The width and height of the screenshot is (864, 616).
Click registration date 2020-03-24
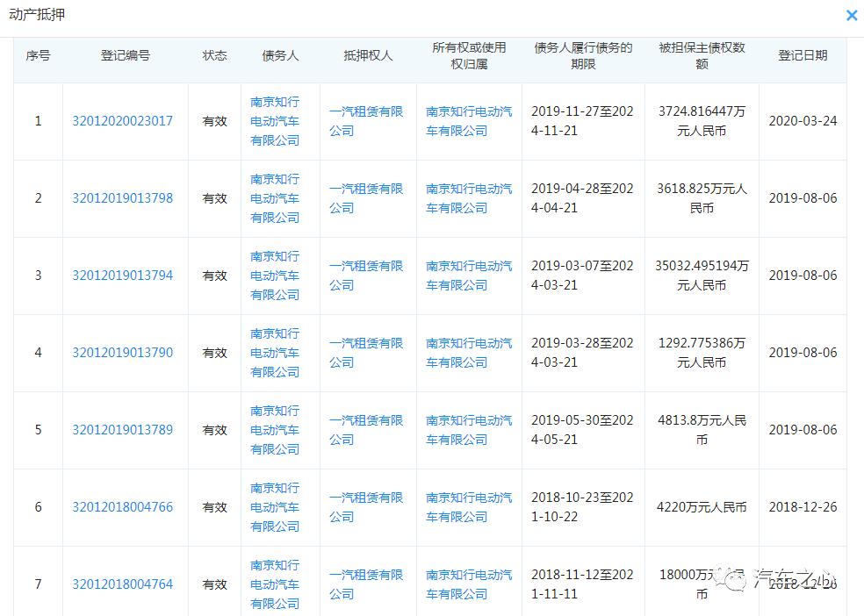pos(803,121)
